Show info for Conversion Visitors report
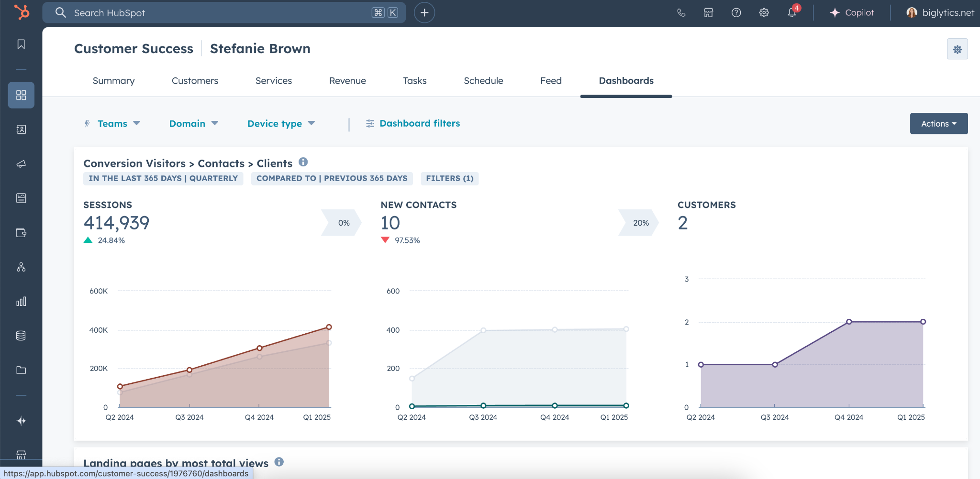 tap(303, 162)
